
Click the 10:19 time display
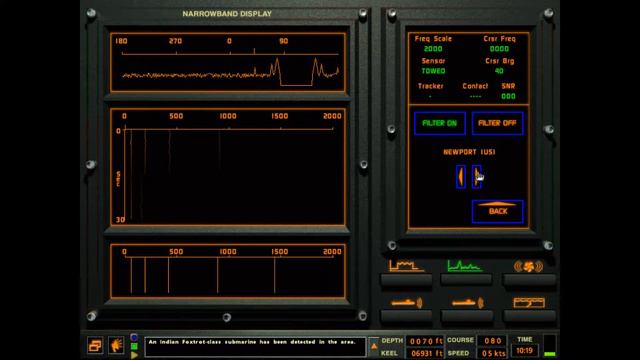click(524, 351)
